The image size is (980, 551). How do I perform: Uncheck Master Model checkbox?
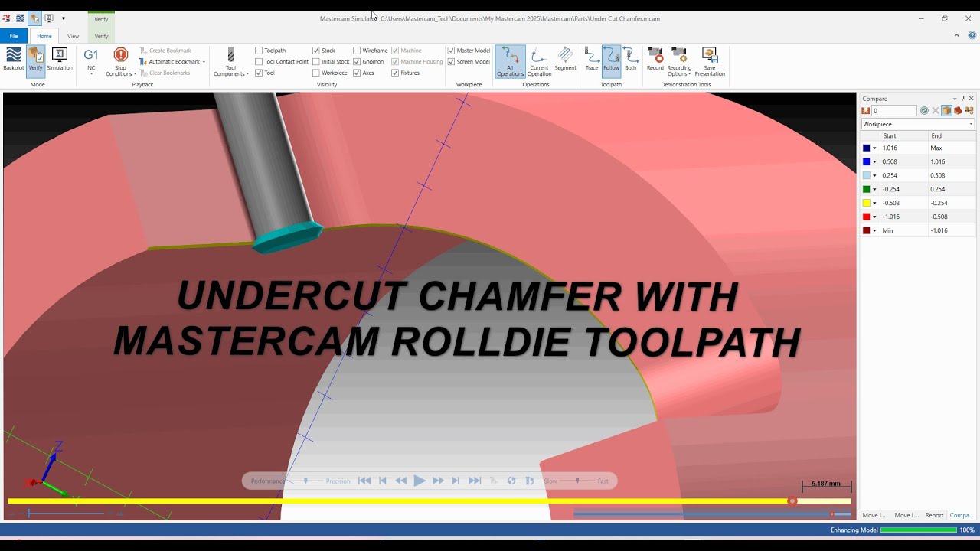451,51
